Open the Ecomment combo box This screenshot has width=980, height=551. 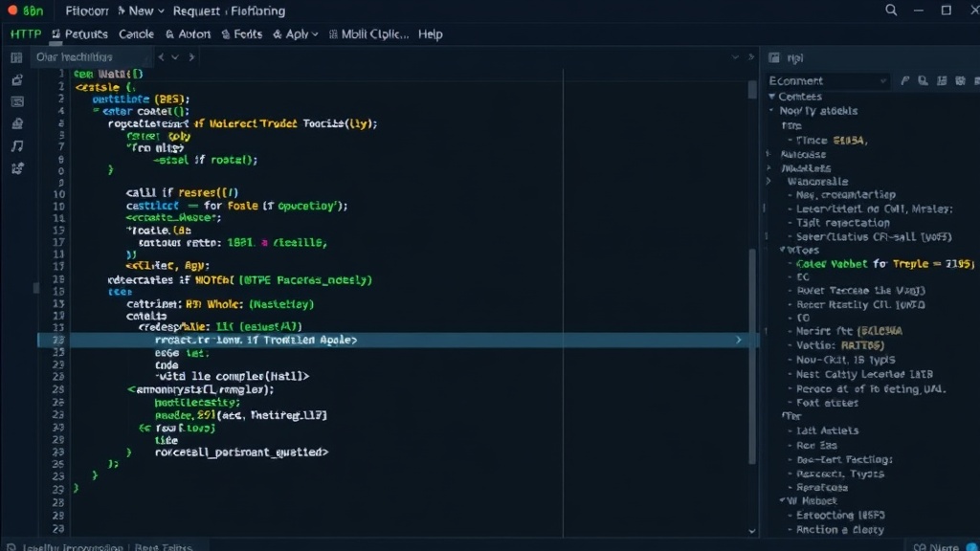(x=828, y=80)
